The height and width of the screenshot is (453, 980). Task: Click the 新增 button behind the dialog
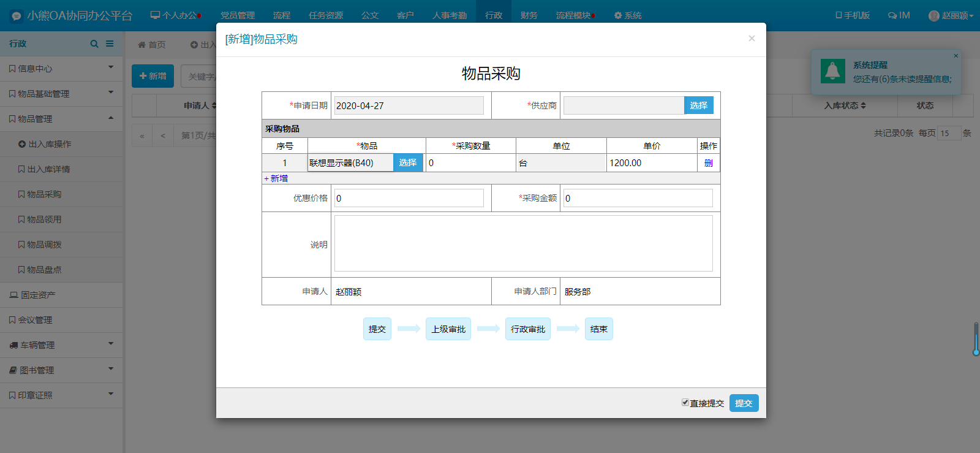153,76
